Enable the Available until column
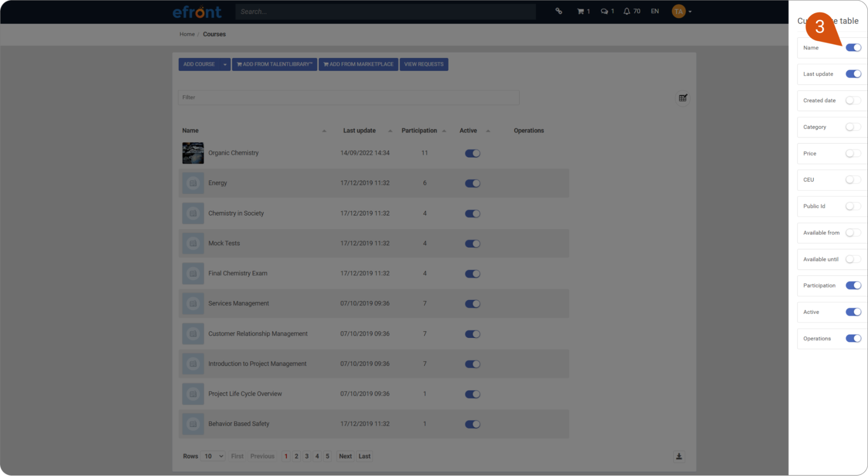 coord(853,259)
